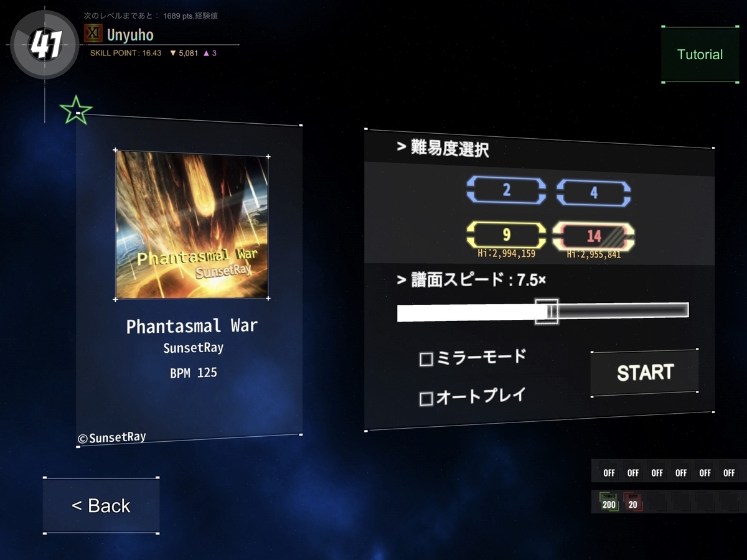The height and width of the screenshot is (560, 747).
Task: Choose yellow difficulty level 9
Action: click(x=506, y=235)
